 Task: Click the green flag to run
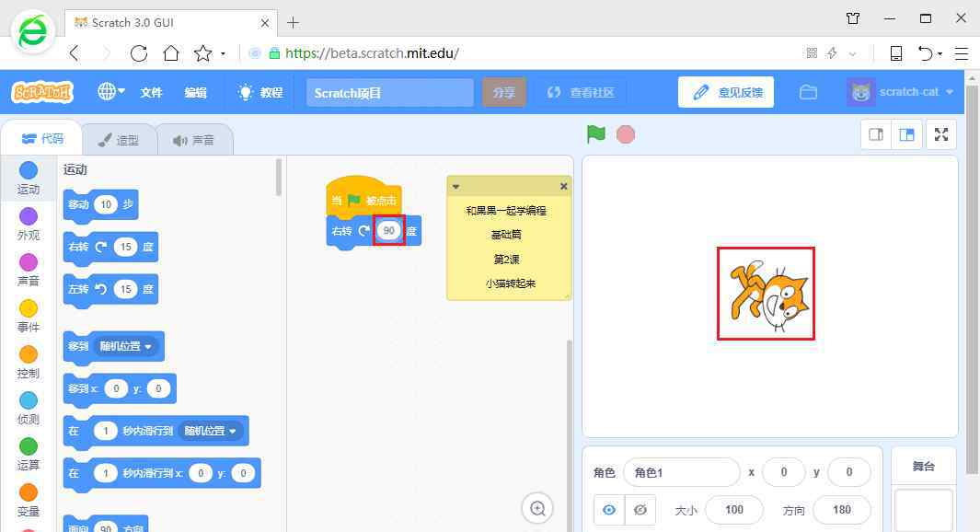[595, 133]
